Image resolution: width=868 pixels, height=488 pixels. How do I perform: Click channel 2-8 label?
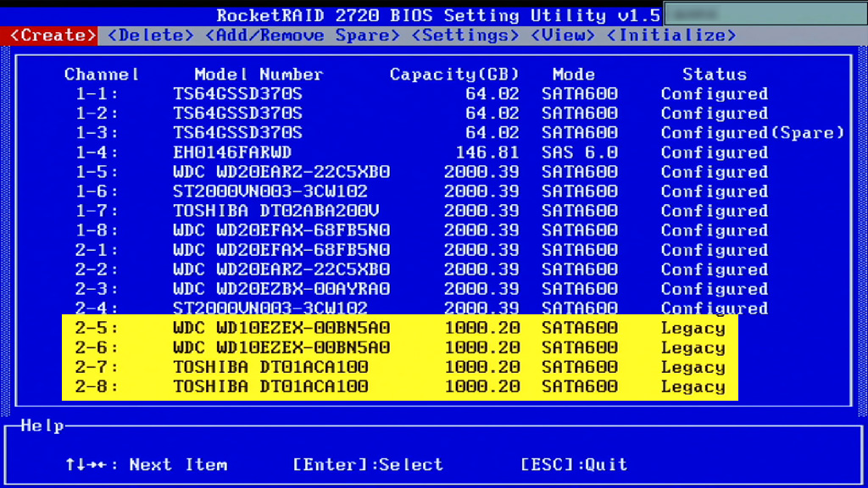pyautogui.click(x=97, y=386)
